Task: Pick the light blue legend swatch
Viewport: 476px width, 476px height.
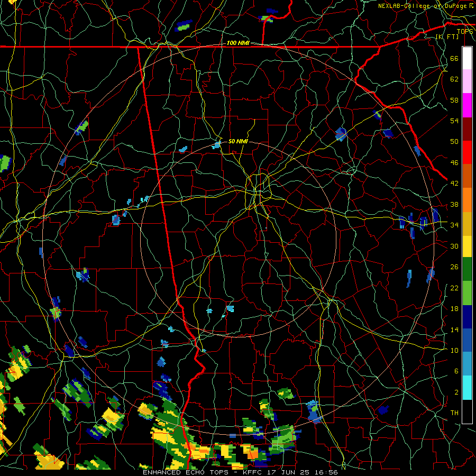Action: click(x=467, y=364)
